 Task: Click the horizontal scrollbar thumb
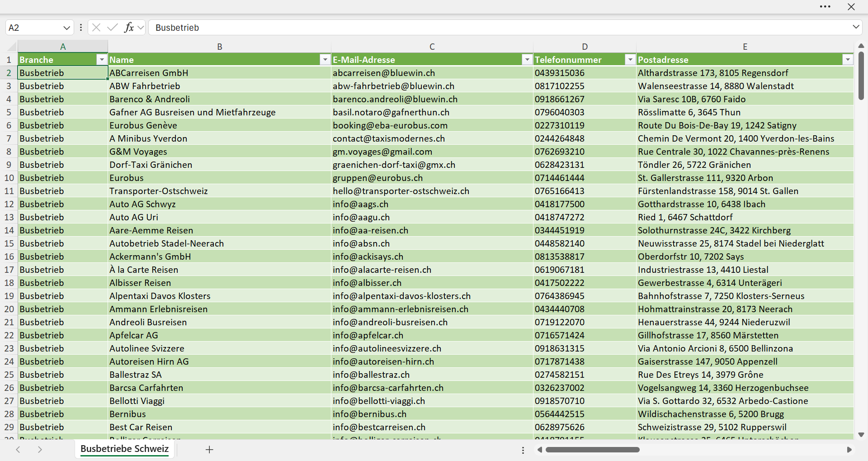pos(593,450)
